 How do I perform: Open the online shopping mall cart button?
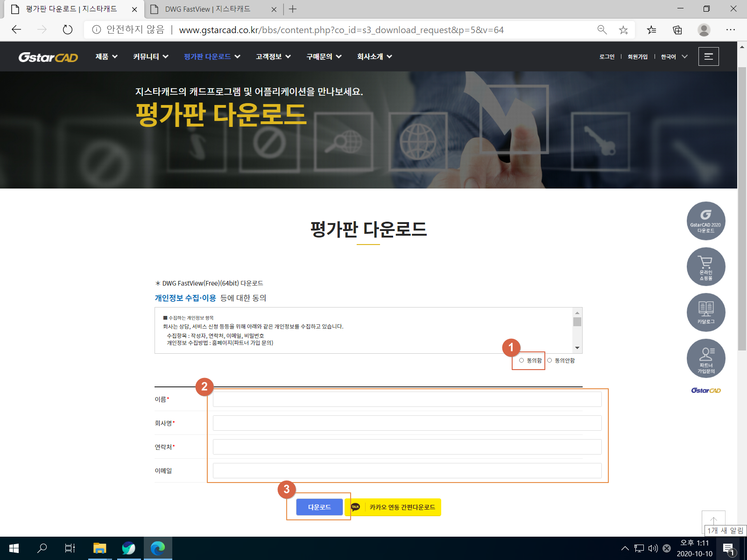[x=705, y=266]
